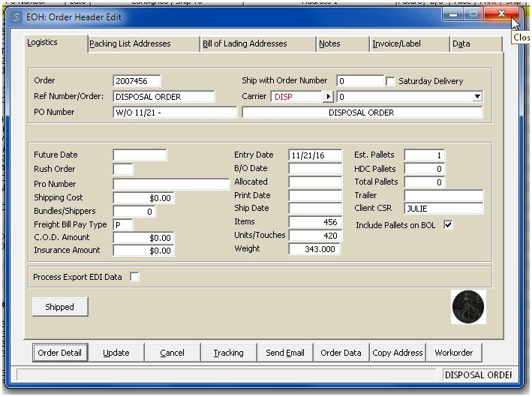Open Order Detail
Image resolution: width=532 pixels, height=397 pixels.
pyautogui.click(x=60, y=353)
